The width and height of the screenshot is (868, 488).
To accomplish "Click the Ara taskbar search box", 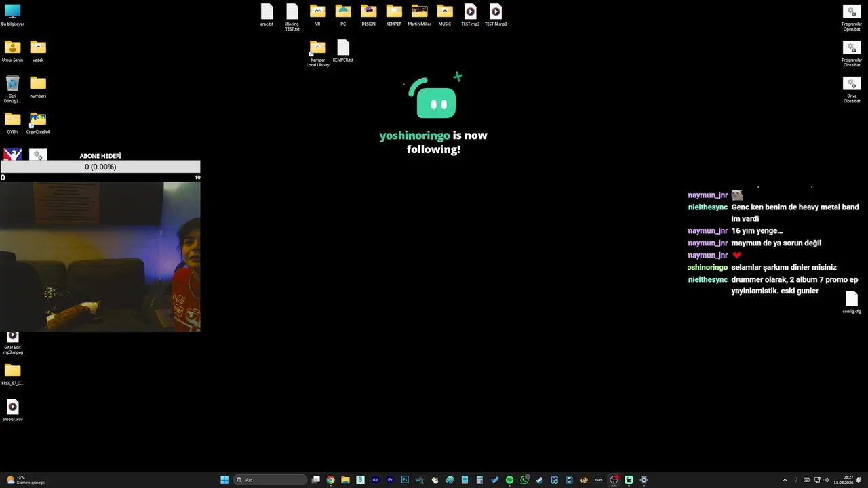I will point(270,480).
